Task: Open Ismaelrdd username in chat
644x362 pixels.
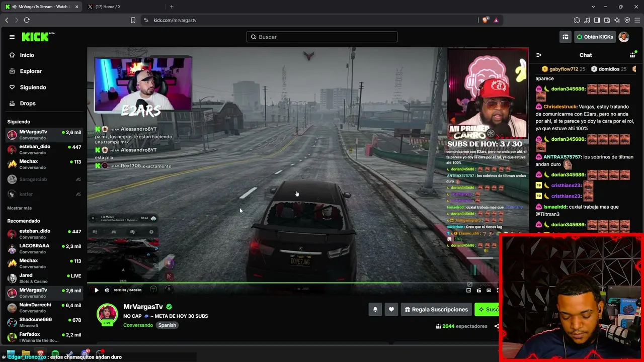Action: [x=555, y=207]
